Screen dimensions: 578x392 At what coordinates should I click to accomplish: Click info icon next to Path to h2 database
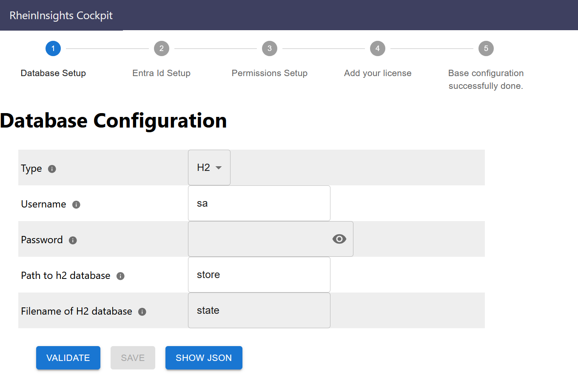[120, 276]
